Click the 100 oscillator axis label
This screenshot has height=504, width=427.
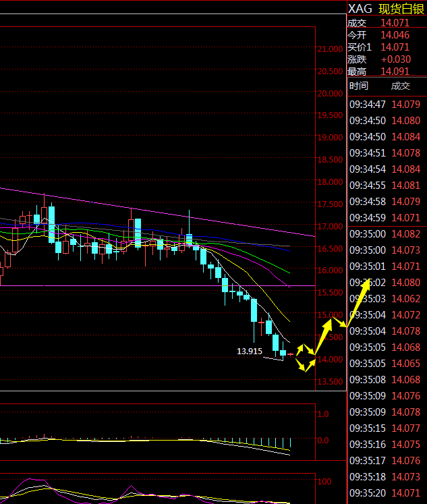pyautogui.click(x=324, y=482)
